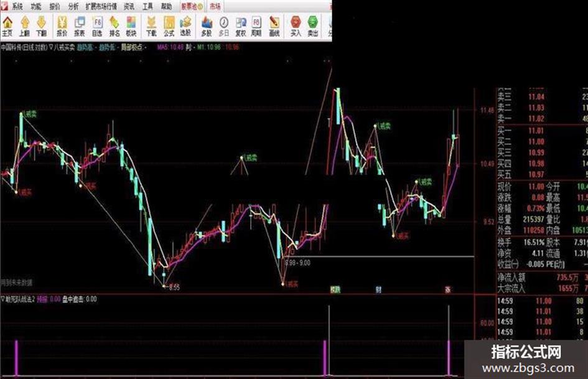
Task: Open the 功能 menu
Action: [x=36, y=6]
